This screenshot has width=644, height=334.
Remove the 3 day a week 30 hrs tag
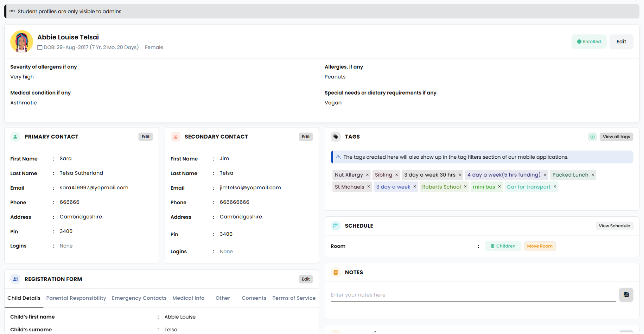point(460,175)
